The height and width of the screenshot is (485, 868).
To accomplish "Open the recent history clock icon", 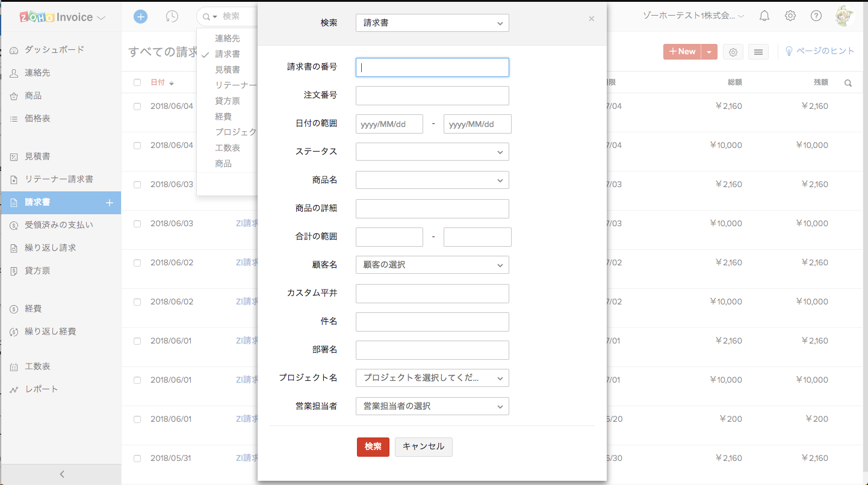I will pos(172,17).
